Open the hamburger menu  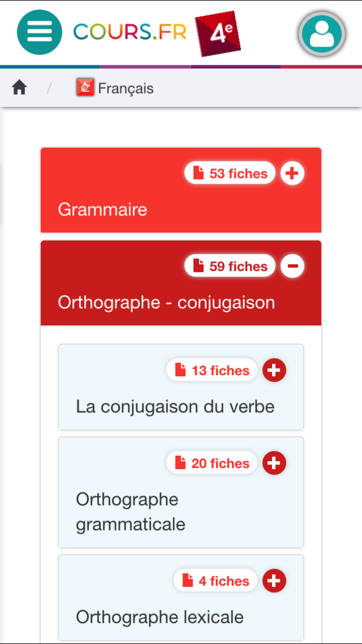tap(39, 32)
